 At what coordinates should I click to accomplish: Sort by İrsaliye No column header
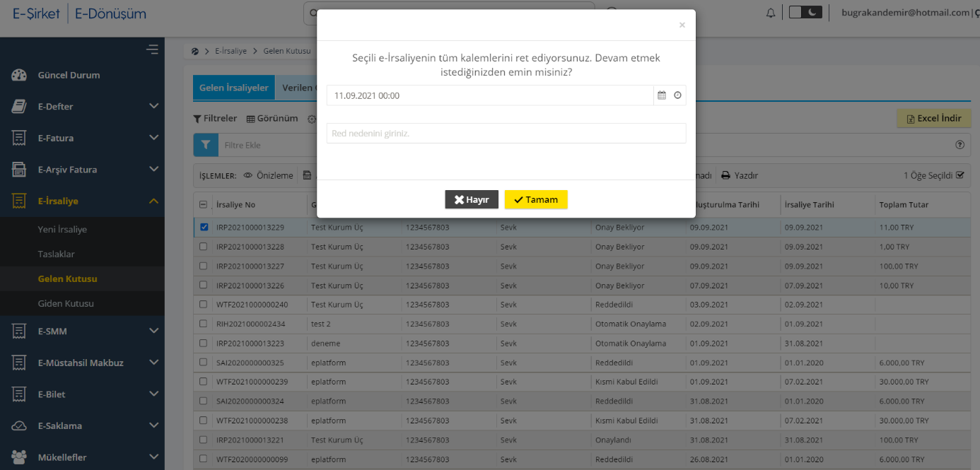click(235, 204)
